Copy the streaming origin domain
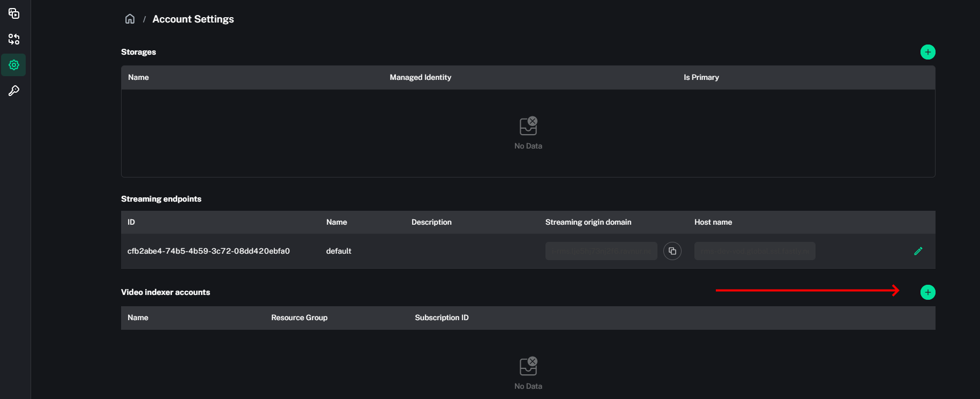The image size is (980, 399). pyautogui.click(x=672, y=251)
